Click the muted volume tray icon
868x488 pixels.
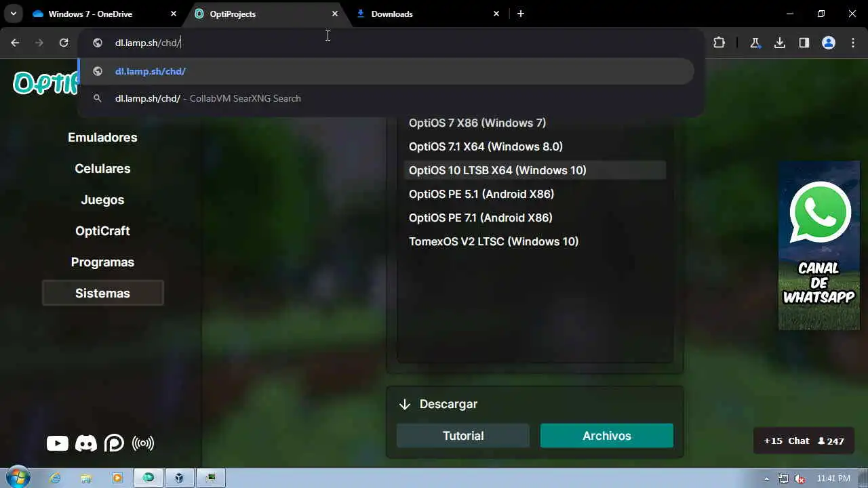[x=800, y=479]
